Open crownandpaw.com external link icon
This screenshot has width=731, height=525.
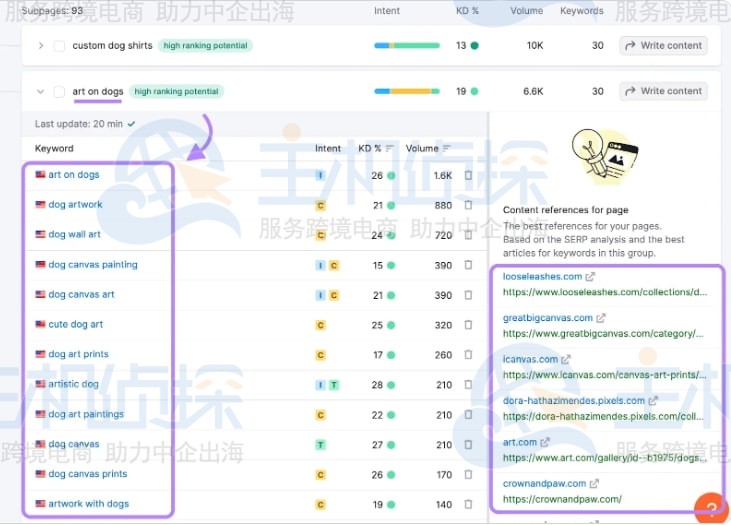(594, 484)
